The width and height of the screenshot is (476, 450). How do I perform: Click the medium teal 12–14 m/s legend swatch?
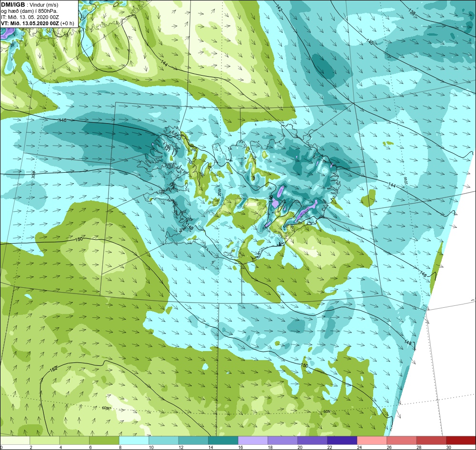(x=193, y=440)
